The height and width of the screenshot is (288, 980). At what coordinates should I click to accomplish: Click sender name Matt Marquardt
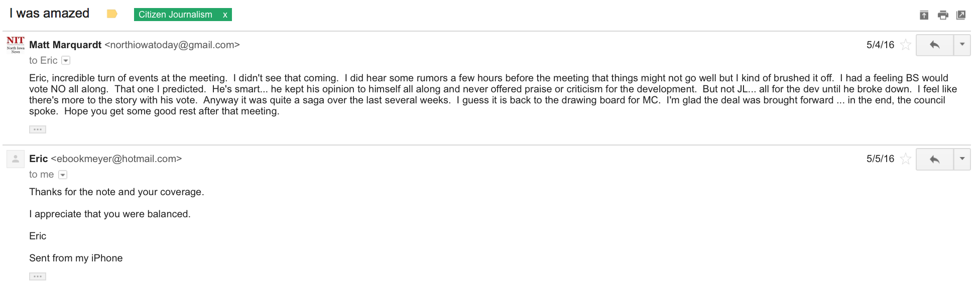(65, 45)
